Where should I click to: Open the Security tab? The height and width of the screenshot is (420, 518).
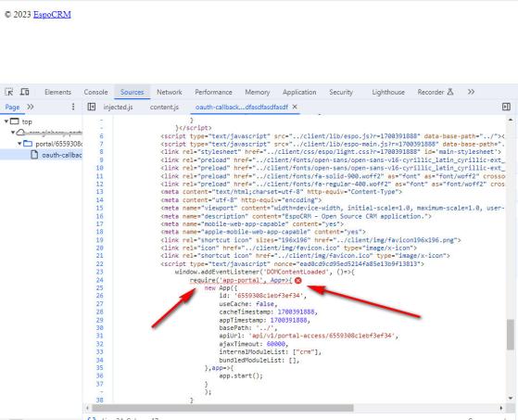pos(341,92)
